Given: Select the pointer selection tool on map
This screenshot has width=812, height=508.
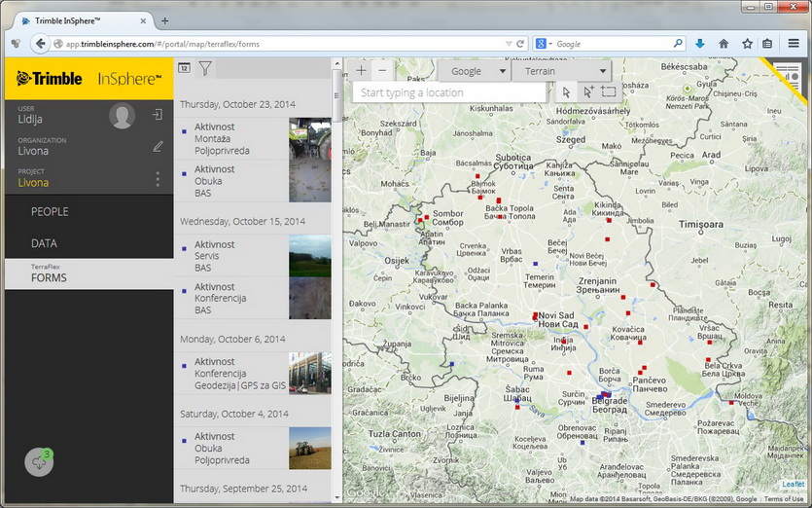Looking at the screenshot, I should [567, 92].
